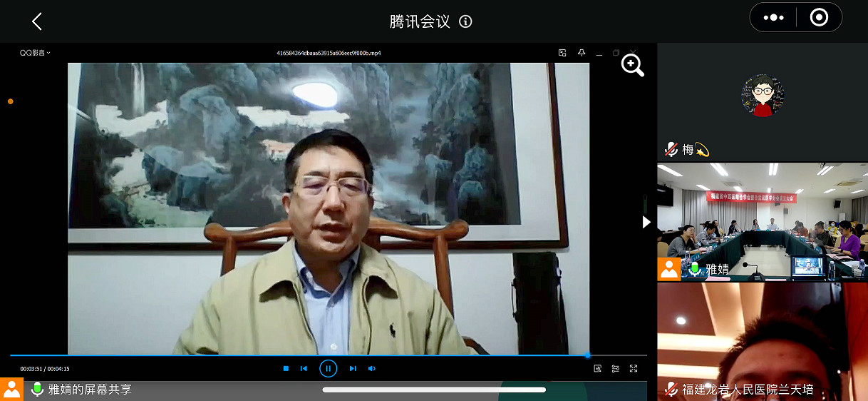Open the QQ影音 dropdown menu
868x401 pixels.
coord(35,53)
